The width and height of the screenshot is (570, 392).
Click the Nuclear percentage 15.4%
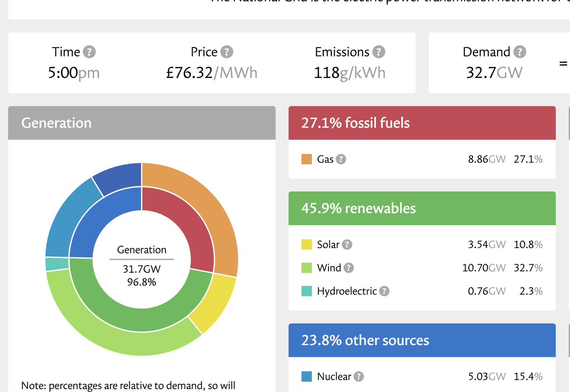pyautogui.click(x=528, y=376)
